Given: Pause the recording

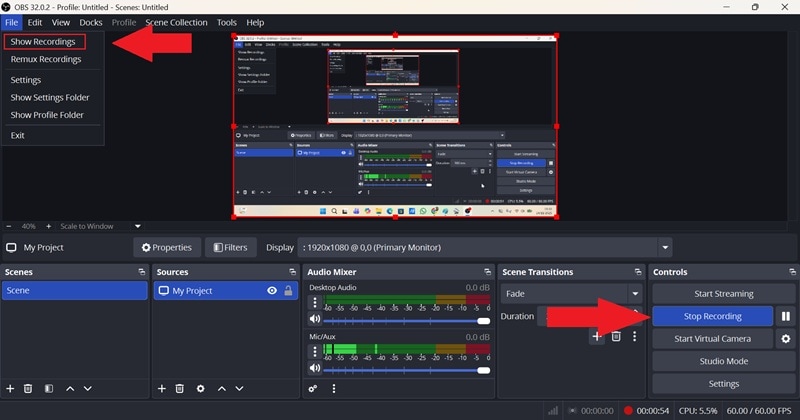Looking at the screenshot, I should pos(786,316).
